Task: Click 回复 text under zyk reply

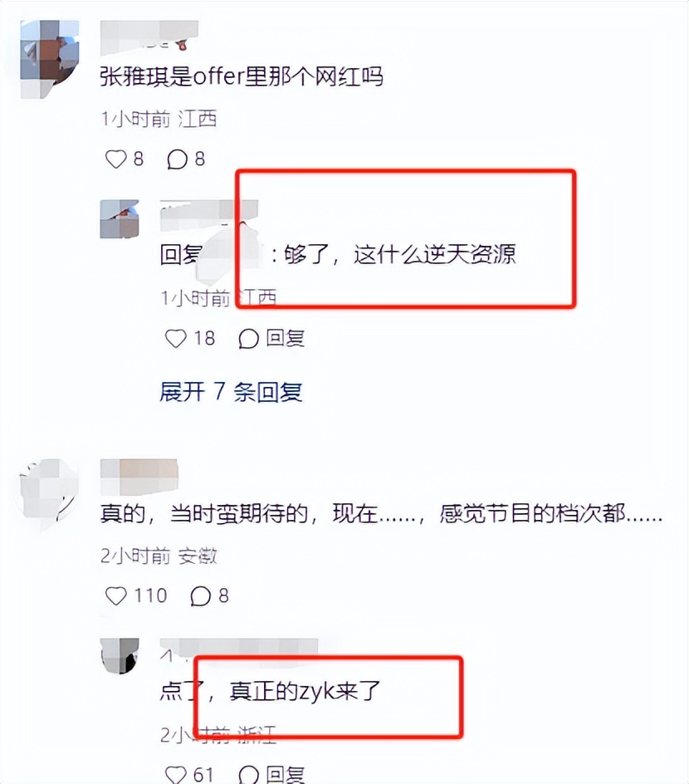Action: tap(285, 775)
